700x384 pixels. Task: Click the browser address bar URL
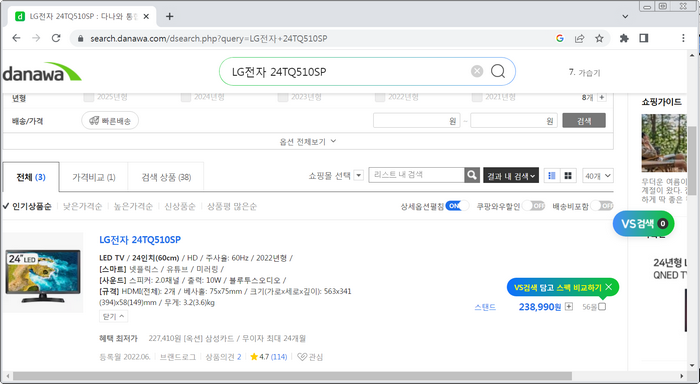point(208,38)
